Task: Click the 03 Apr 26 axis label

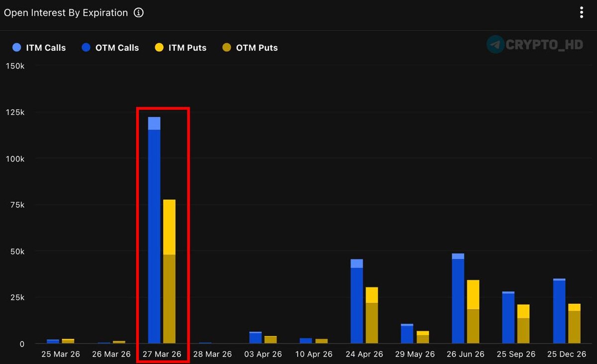Action: click(x=263, y=355)
